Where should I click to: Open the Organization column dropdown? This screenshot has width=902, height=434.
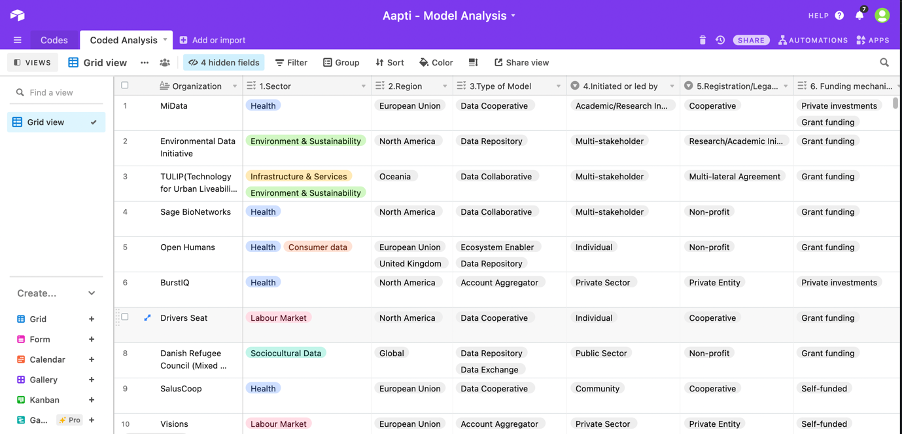click(x=234, y=86)
